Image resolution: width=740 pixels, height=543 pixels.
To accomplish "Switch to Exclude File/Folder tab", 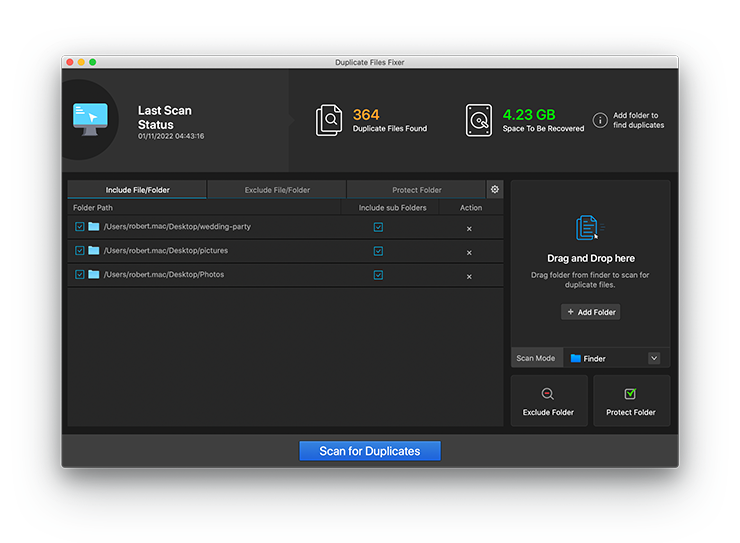I will click(x=277, y=190).
